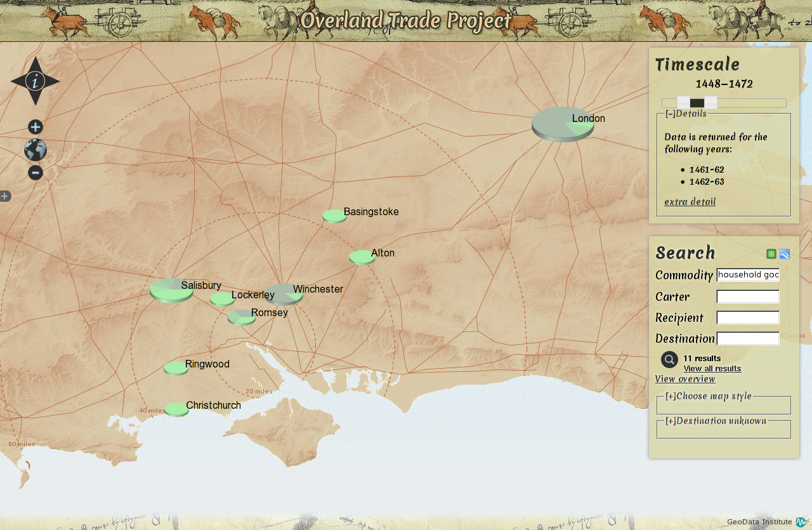Click the 11 results count text
The image size is (812, 530).
coord(702,359)
